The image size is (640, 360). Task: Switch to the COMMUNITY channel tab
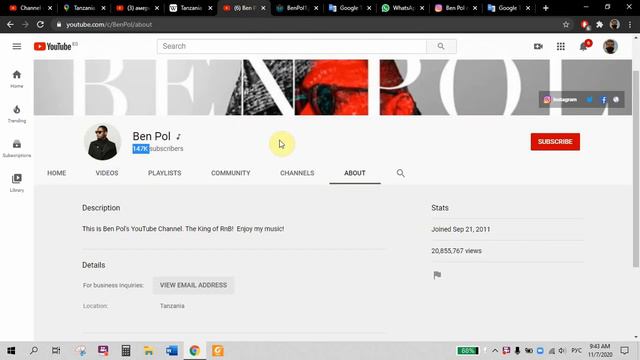pyautogui.click(x=231, y=173)
